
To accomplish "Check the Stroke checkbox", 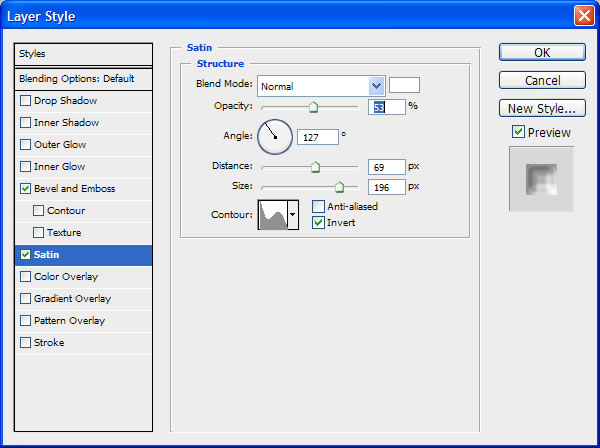I will [x=26, y=342].
